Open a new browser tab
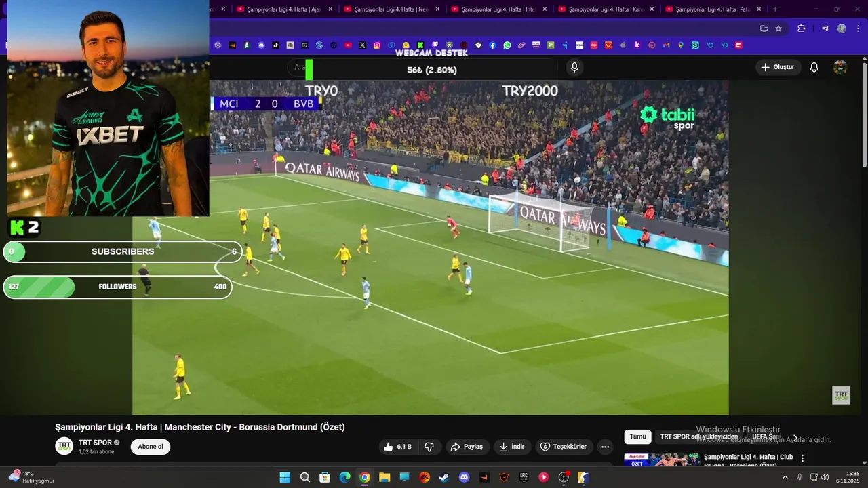This screenshot has width=868, height=488. [x=775, y=9]
